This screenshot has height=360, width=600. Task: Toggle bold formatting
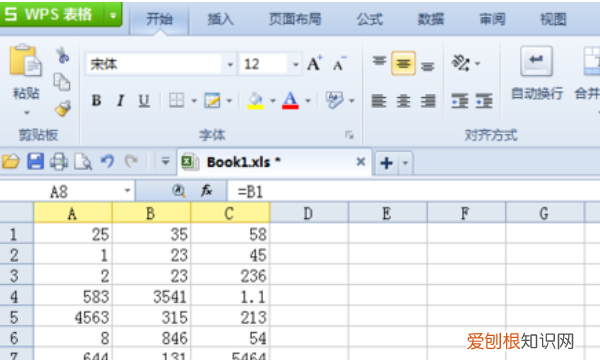[96, 101]
